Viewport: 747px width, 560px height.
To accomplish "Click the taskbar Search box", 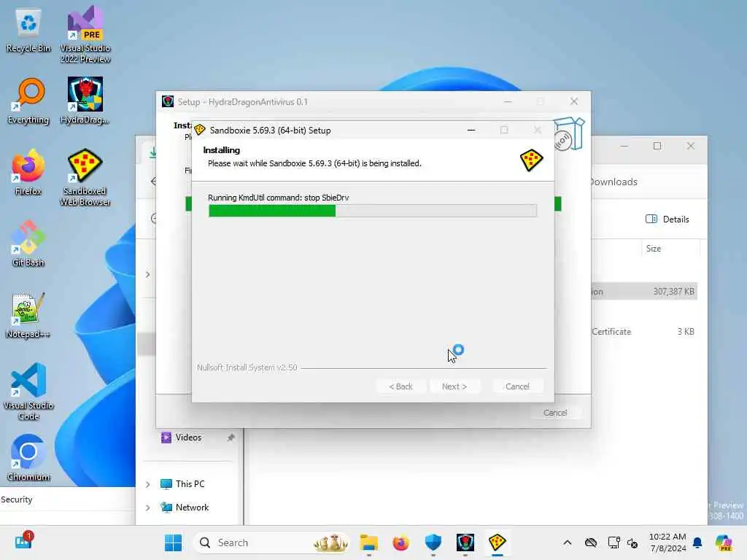I will click(x=271, y=542).
